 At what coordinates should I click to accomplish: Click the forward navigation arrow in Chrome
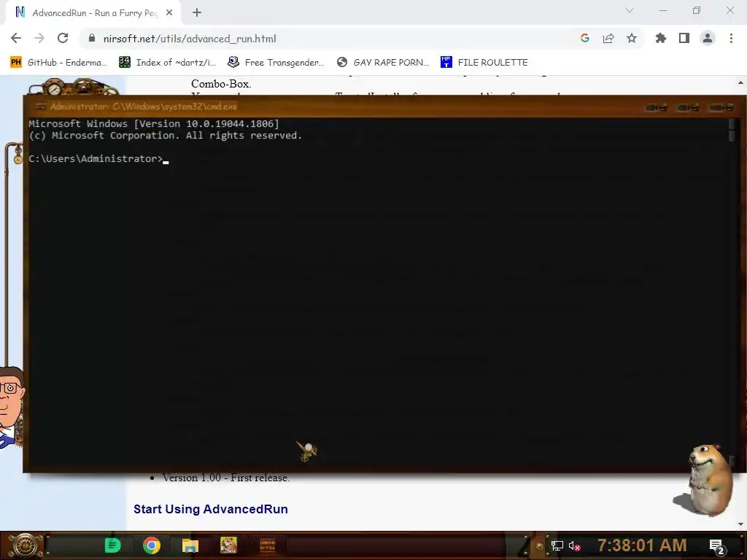pos(39,38)
